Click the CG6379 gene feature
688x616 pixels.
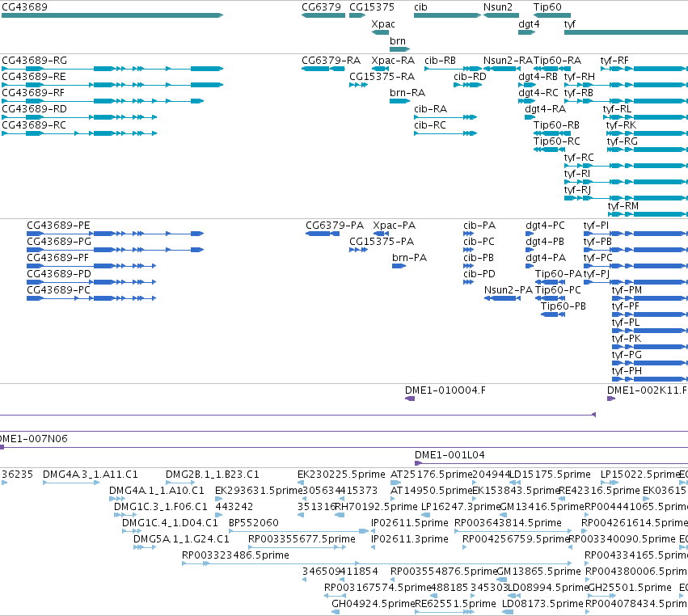point(323,15)
